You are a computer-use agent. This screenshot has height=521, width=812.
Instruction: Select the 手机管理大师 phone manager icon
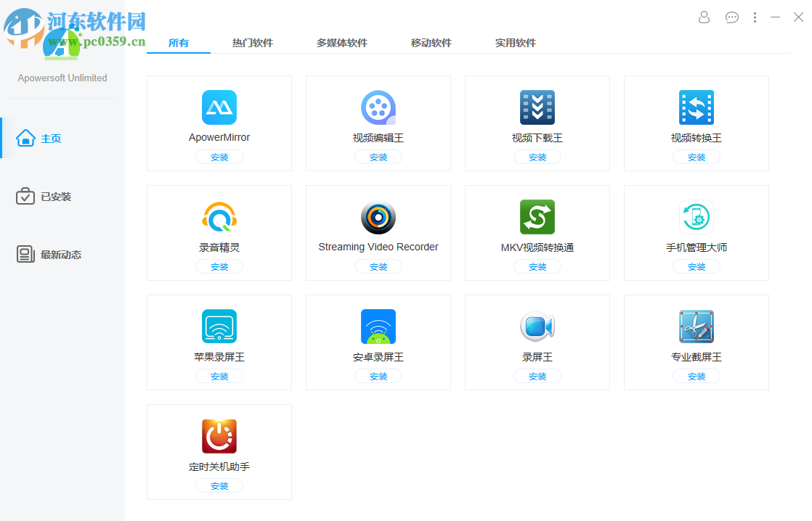point(696,217)
